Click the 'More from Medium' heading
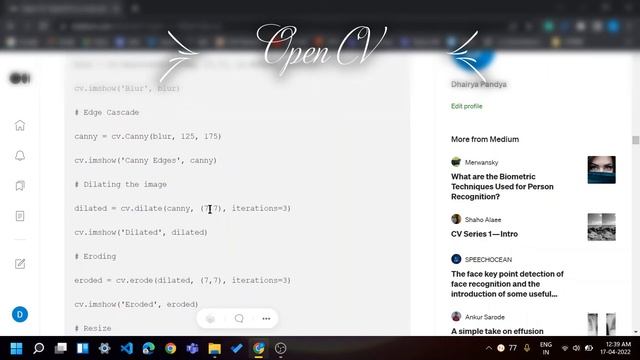Viewport: 640px width, 360px height. click(x=485, y=139)
